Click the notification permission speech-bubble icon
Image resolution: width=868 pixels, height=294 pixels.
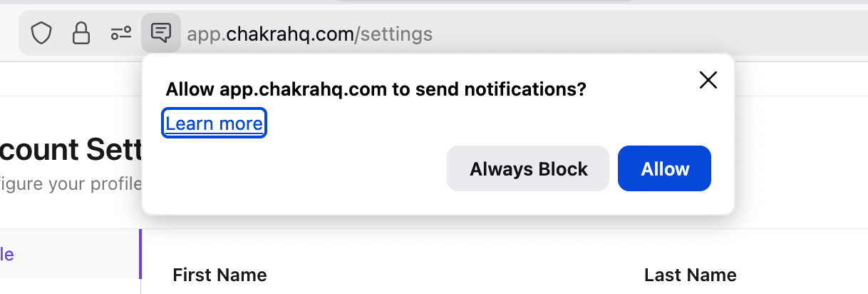[x=161, y=33]
